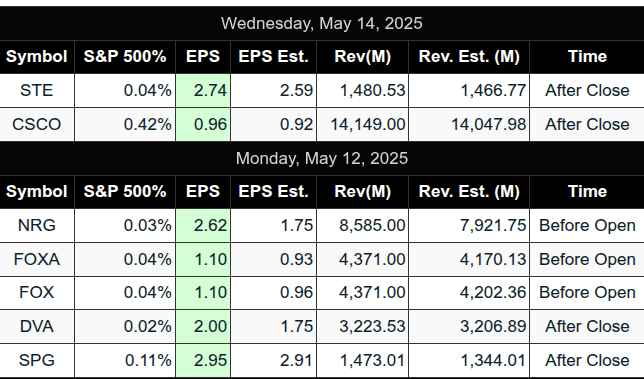Open the NRG symbol entry
Viewport: 644px width, 379px height.
coord(37,225)
